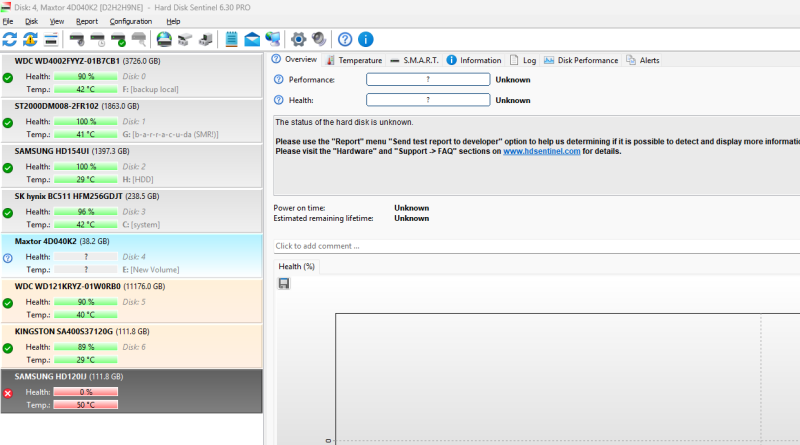Click the save floppy icon under Health (%)
Screen dimensions: 800x445
284,283
